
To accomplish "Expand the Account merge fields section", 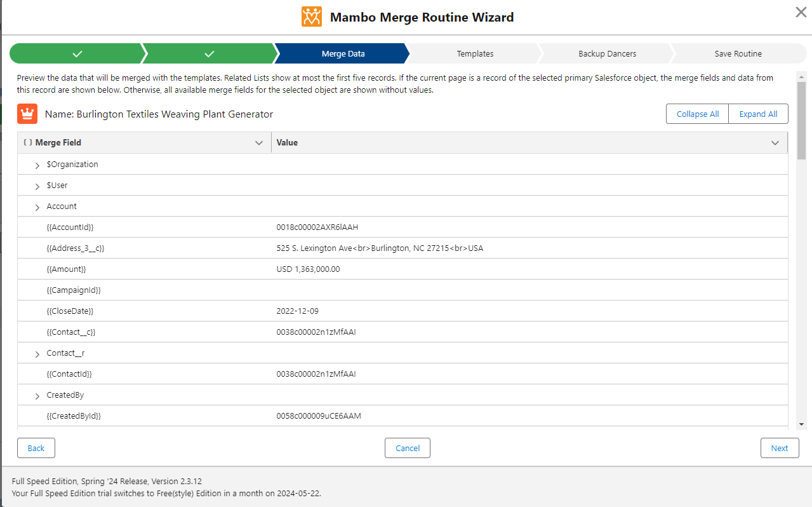I will 37,206.
